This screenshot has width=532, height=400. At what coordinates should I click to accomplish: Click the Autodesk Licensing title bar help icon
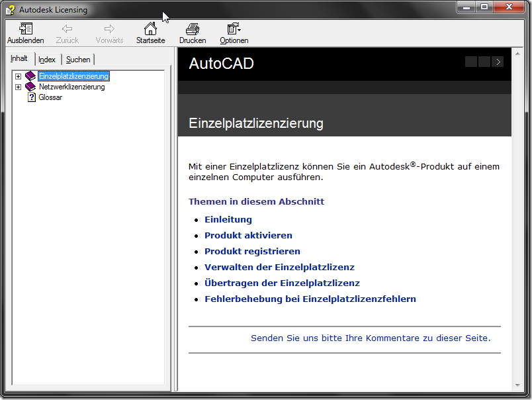pos(11,10)
